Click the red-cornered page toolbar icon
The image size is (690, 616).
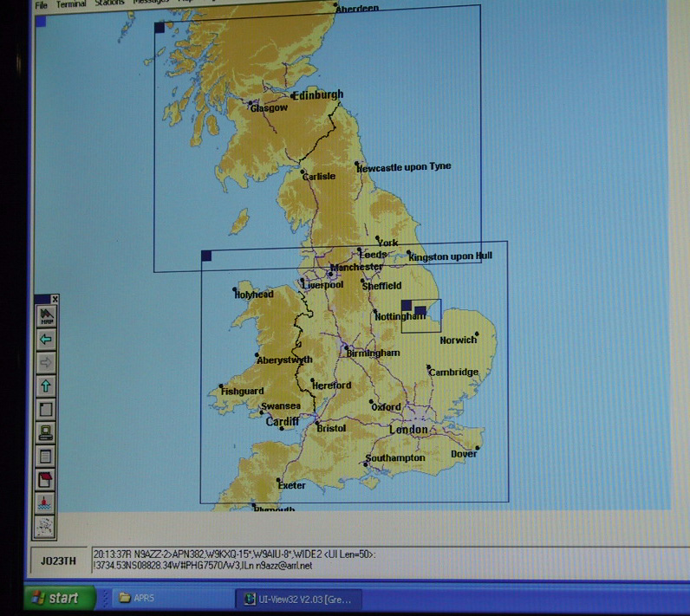46,480
